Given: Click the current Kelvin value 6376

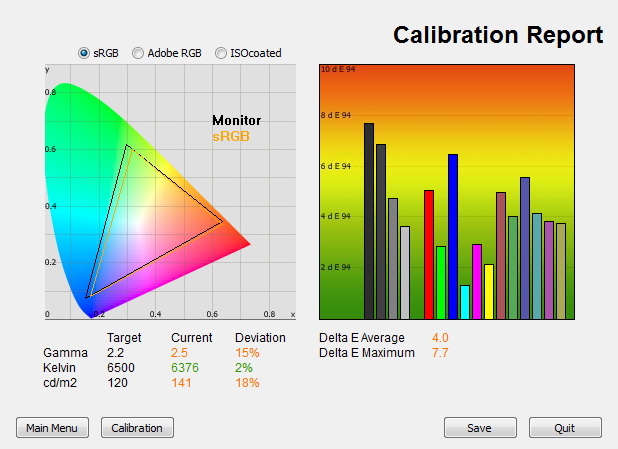Looking at the screenshot, I should 185,368.
